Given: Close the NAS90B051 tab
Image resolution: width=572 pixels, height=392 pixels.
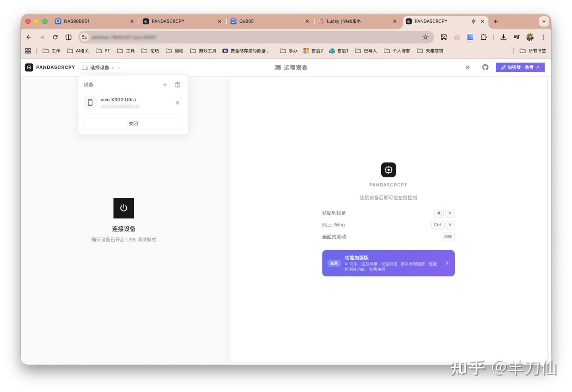Looking at the screenshot, I should click(x=132, y=21).
